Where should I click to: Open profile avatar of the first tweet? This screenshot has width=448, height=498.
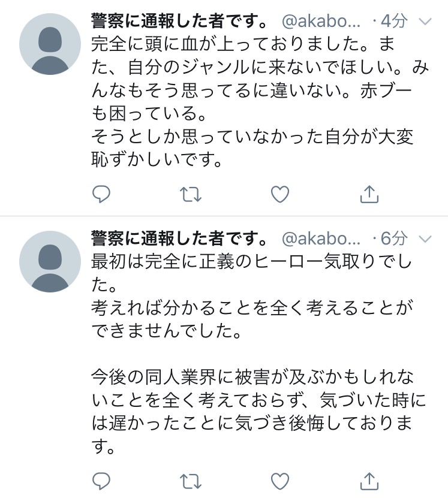pyautogui.click(x=50, y=44)
